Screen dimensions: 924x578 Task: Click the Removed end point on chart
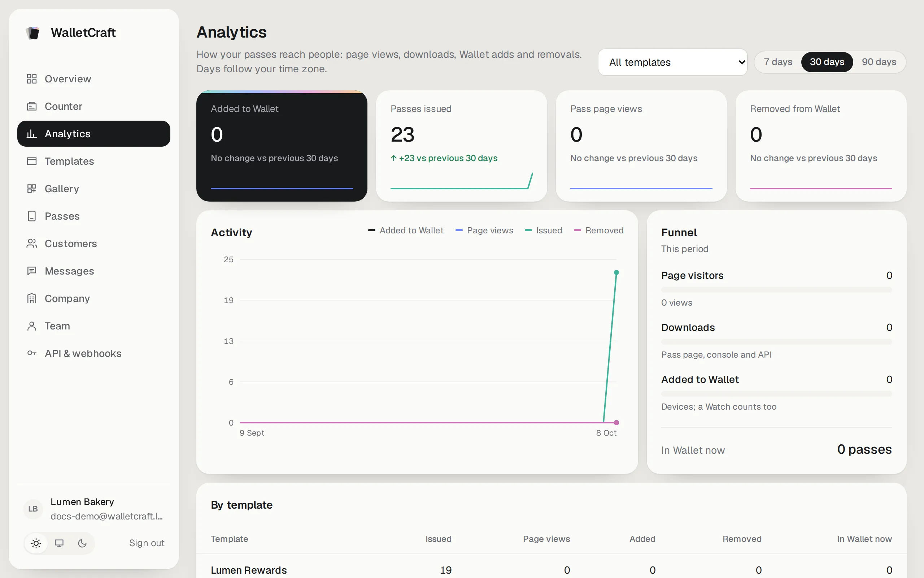pos(616,422)
